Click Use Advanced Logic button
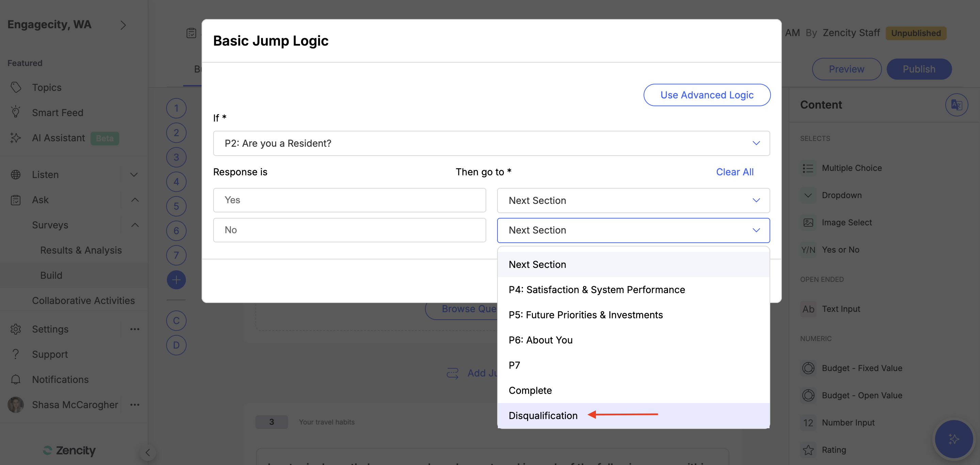 tap(707, 95)
